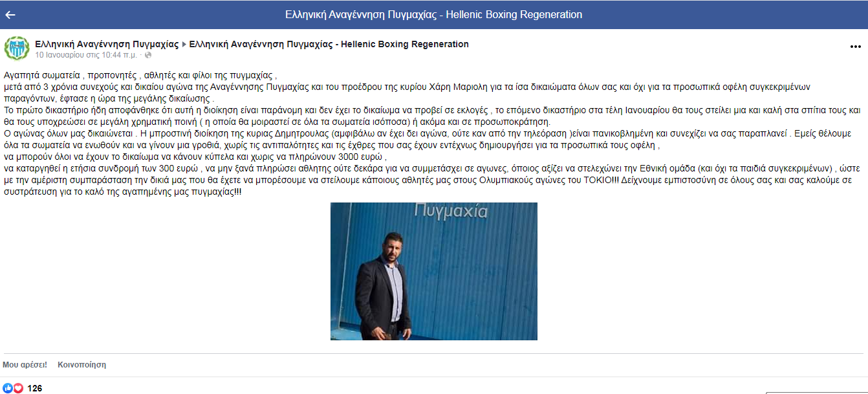Click the Πυγμαχία sign in the photo

pos(450,211)
